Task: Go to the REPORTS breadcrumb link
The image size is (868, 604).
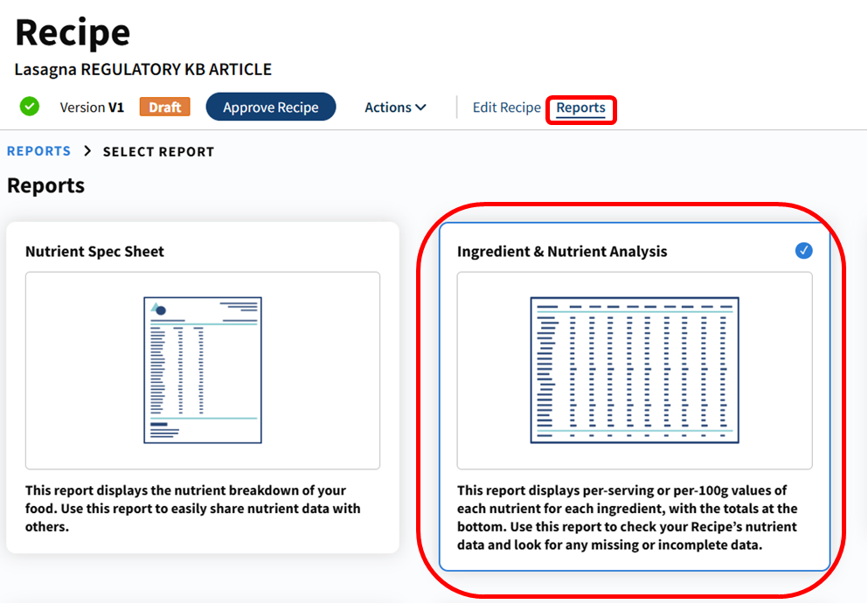Action: point(38,151)
